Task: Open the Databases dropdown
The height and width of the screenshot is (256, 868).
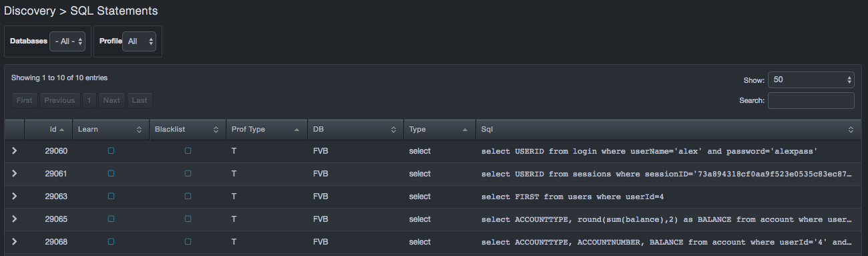Action: [68, 41]
